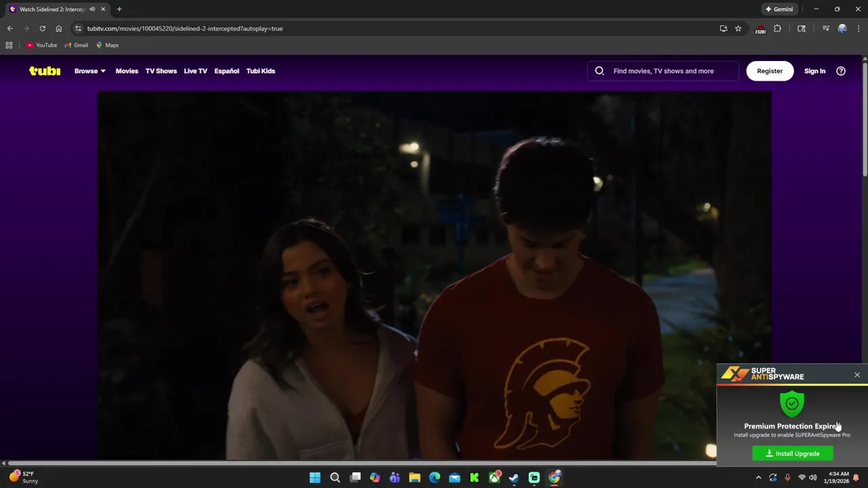The image size is (868, 488).
Task: Open Windows taskbar search
Action: point(335,478)
